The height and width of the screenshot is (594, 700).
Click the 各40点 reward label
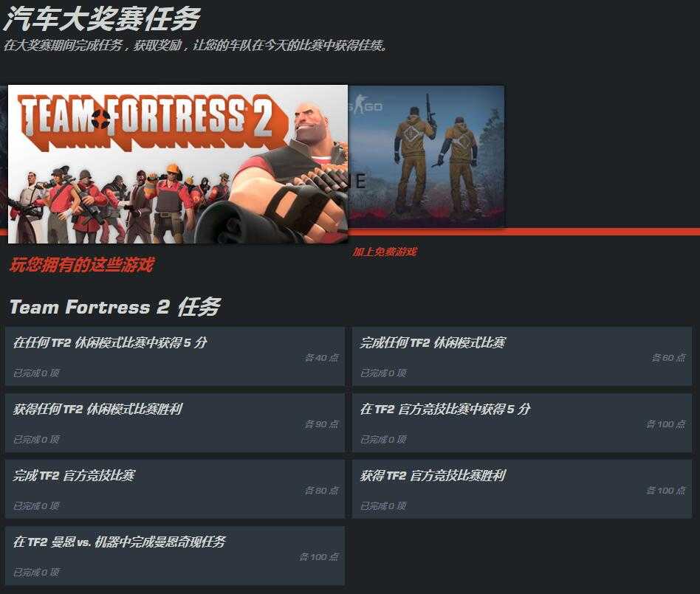321,357
